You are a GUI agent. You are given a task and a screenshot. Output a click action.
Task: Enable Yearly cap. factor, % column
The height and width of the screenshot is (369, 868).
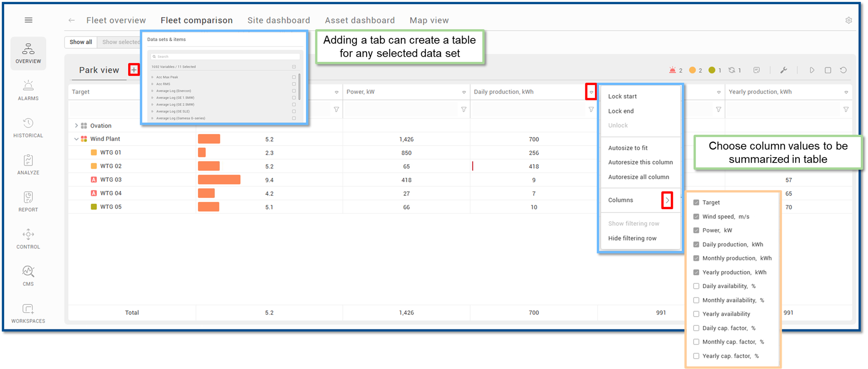pyautogui.click(x=696, y=356)
